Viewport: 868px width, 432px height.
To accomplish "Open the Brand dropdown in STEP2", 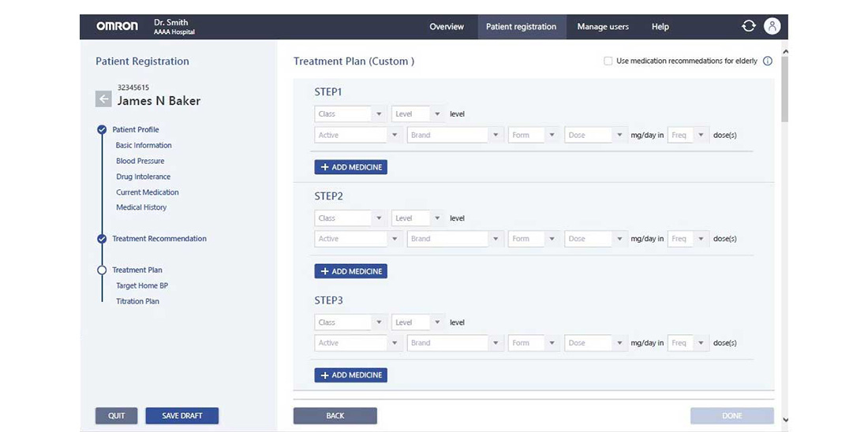I will click(x=455, y=239).
